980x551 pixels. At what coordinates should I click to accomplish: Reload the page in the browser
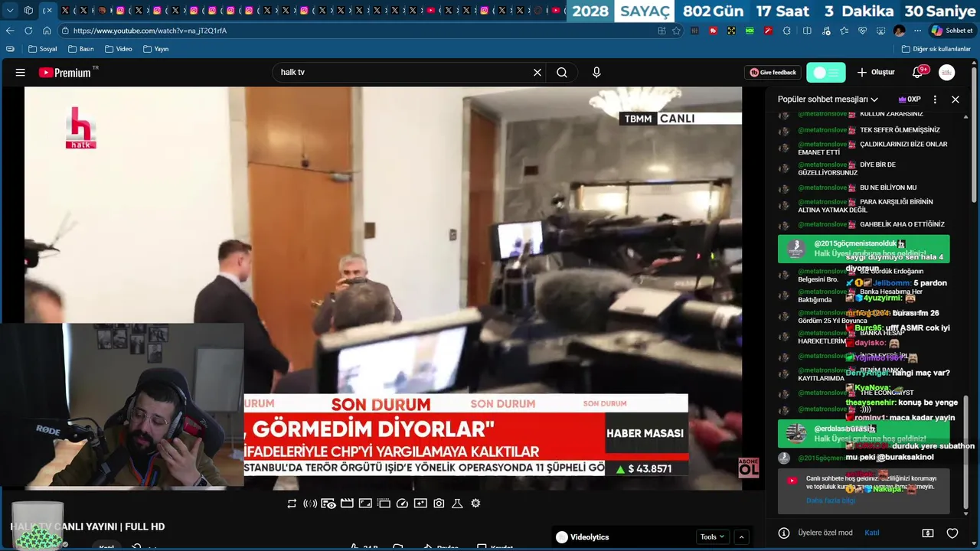pyautogui.click(x=28, y=31)
